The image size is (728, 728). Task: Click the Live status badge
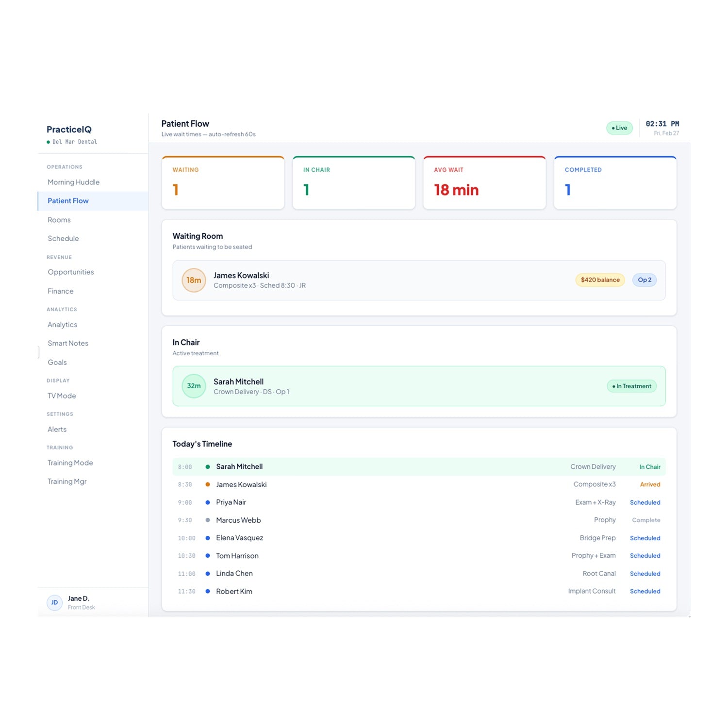(x=619, y=128)
